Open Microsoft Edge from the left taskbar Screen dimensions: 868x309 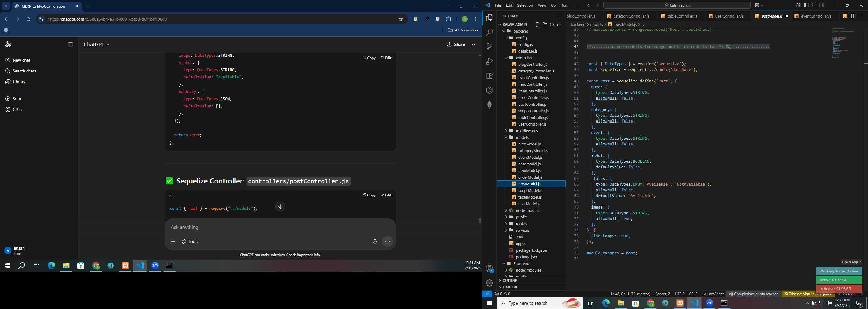(x=51, y=266)
